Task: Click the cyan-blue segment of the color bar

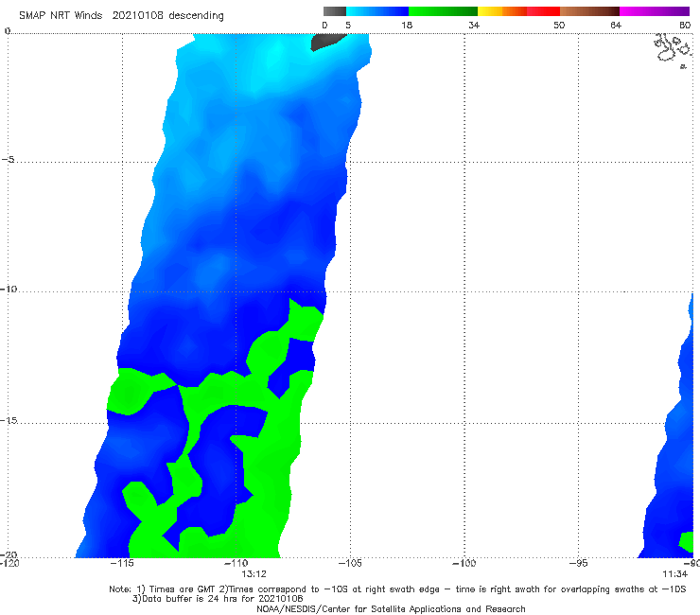Action: tap(377, 11)
